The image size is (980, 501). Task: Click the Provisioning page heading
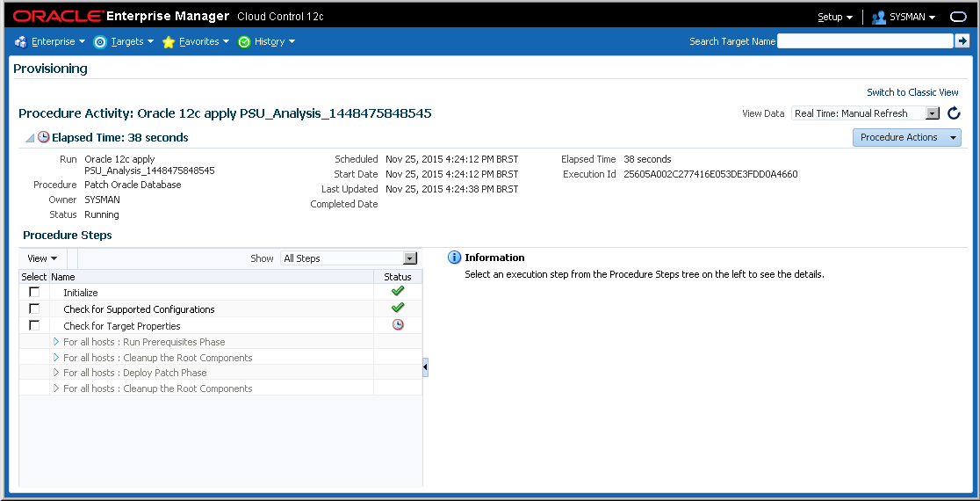click(x=51, y=69)
